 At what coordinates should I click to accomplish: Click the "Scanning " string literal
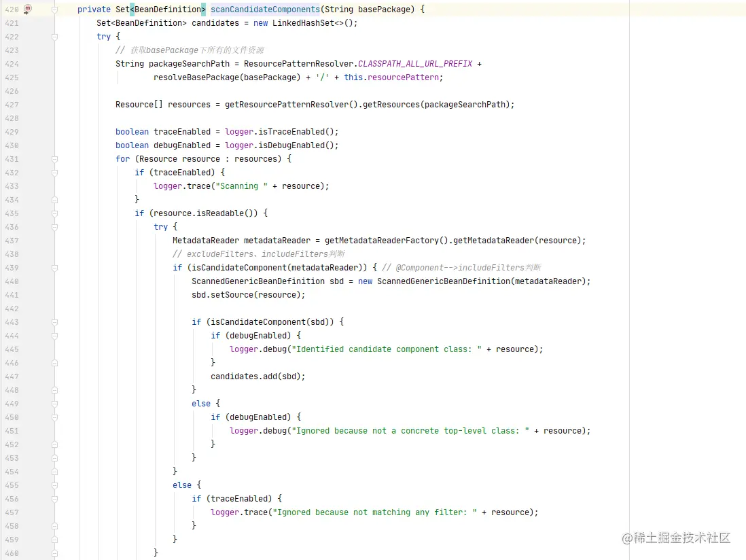point(241,186)
